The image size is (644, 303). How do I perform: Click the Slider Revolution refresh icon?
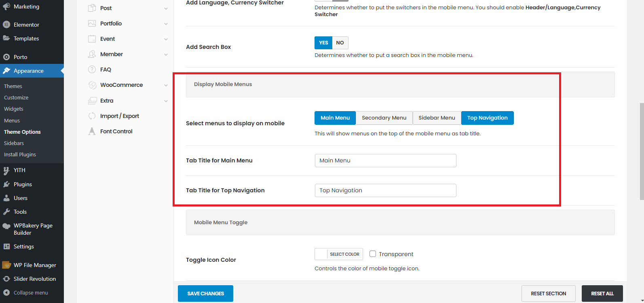[x=6, y=279]
